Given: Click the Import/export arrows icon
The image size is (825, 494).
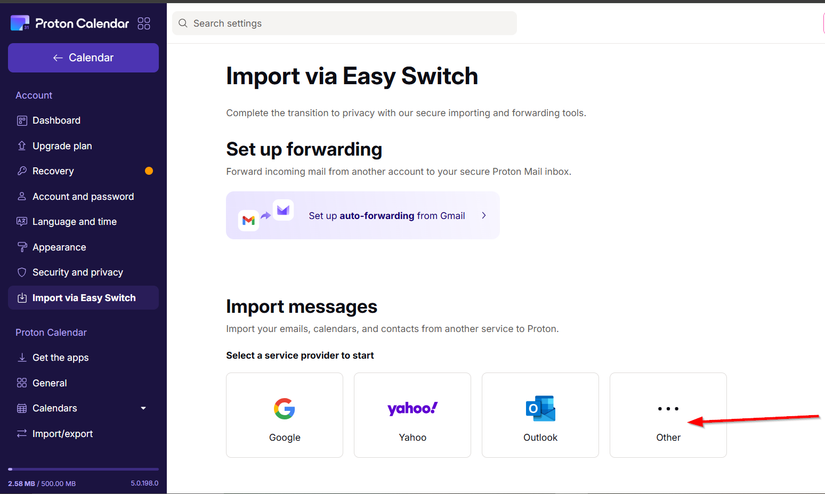Looking at the screenshot, I should (22, 433).
